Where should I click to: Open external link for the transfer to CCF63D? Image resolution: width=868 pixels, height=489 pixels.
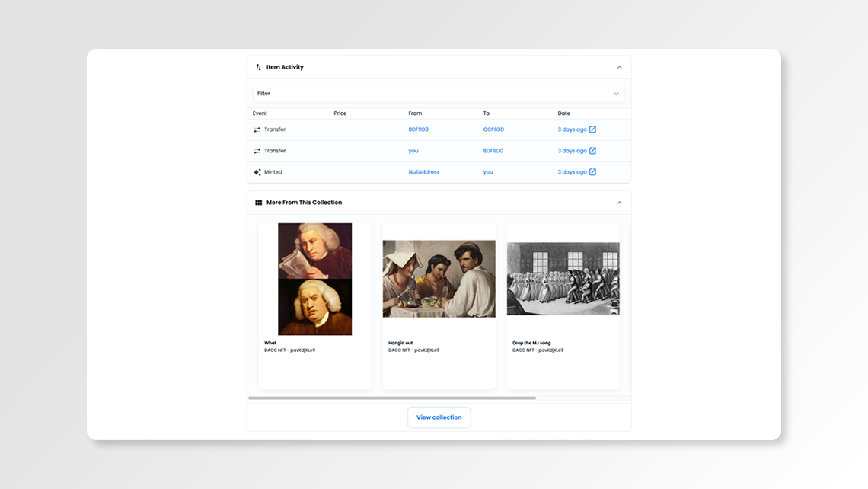pos(593,129)
